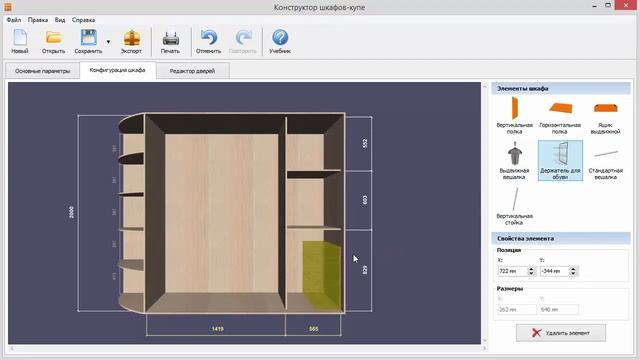Viewport: 640px width, 360px height.
Task: Print with the Печать icon
Action: click(170, 41)
